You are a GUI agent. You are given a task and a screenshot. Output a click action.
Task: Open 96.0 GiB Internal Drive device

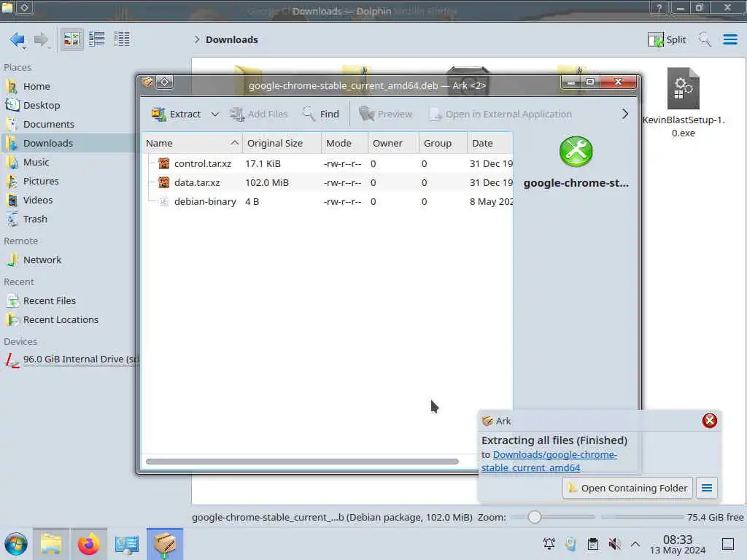click(71, 359)
